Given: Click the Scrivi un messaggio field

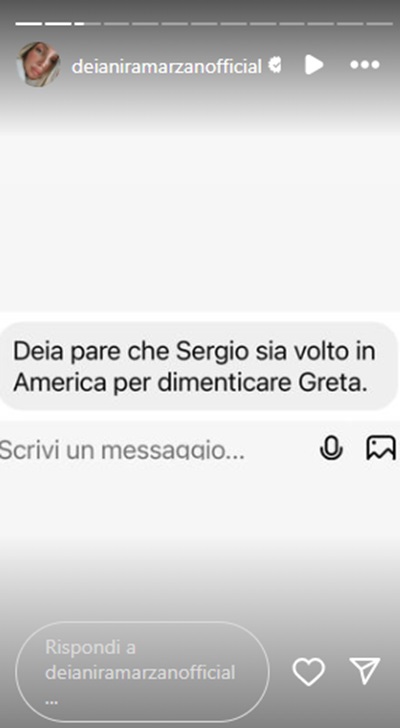Looking at the screenshot, I should point(123,449).
